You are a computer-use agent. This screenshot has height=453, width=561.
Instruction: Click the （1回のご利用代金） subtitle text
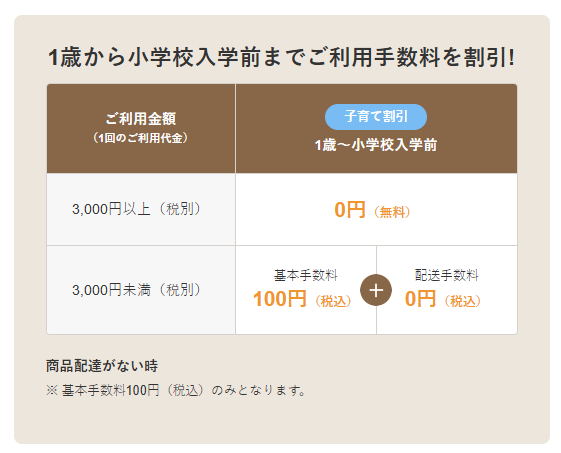140,138
